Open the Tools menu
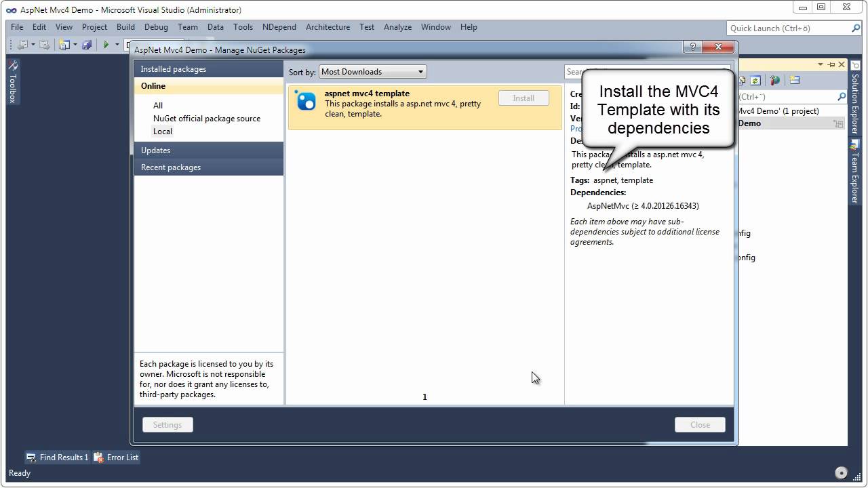 [243, 27]
